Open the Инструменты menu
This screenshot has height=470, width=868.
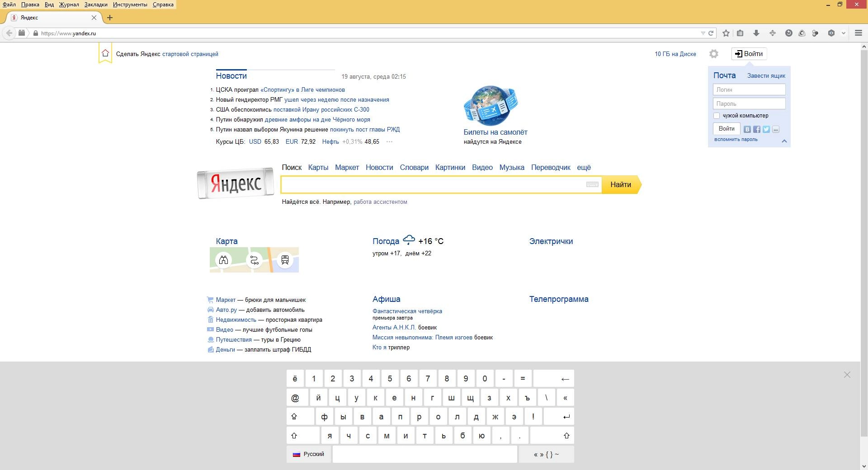coord(130,5)
